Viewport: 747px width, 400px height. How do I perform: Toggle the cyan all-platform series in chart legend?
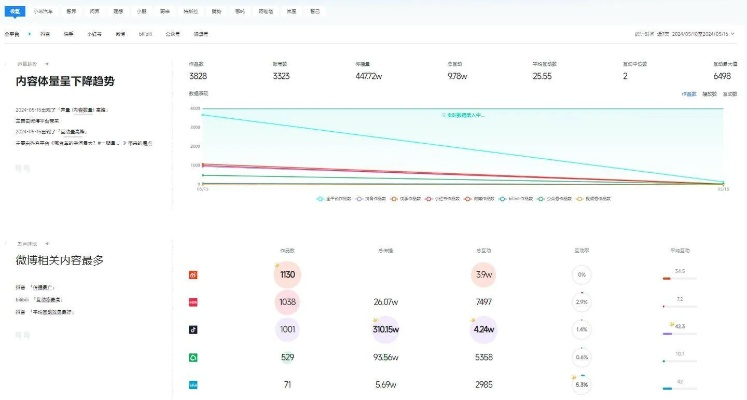323,199
